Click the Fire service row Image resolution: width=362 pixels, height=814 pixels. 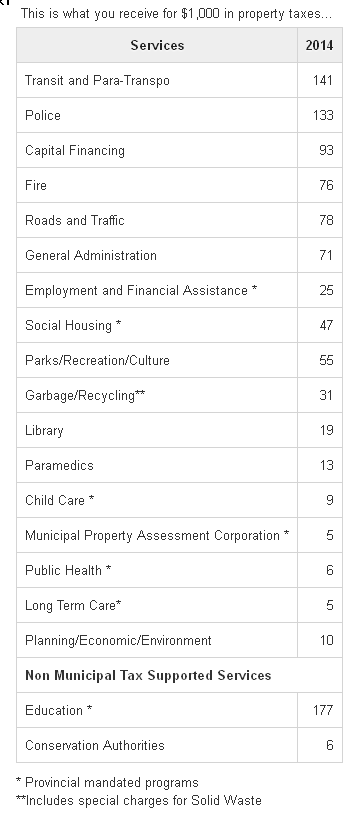click(x=179, y=185)
